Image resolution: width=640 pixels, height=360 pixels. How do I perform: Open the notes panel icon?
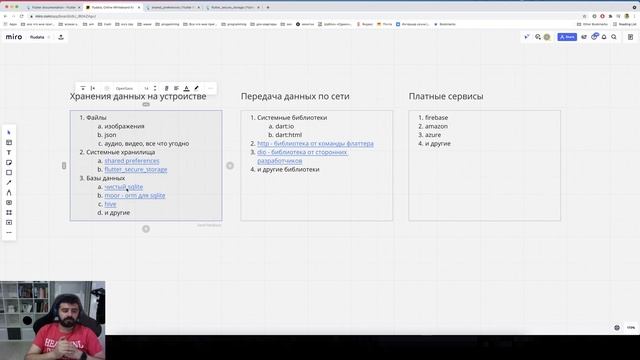tap(630, 37)
